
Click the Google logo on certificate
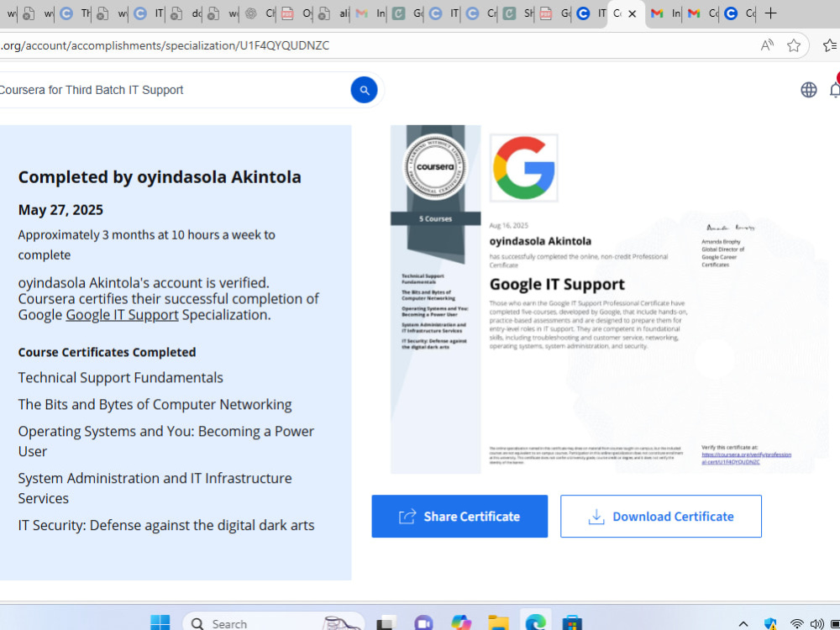tap(523, 168)
